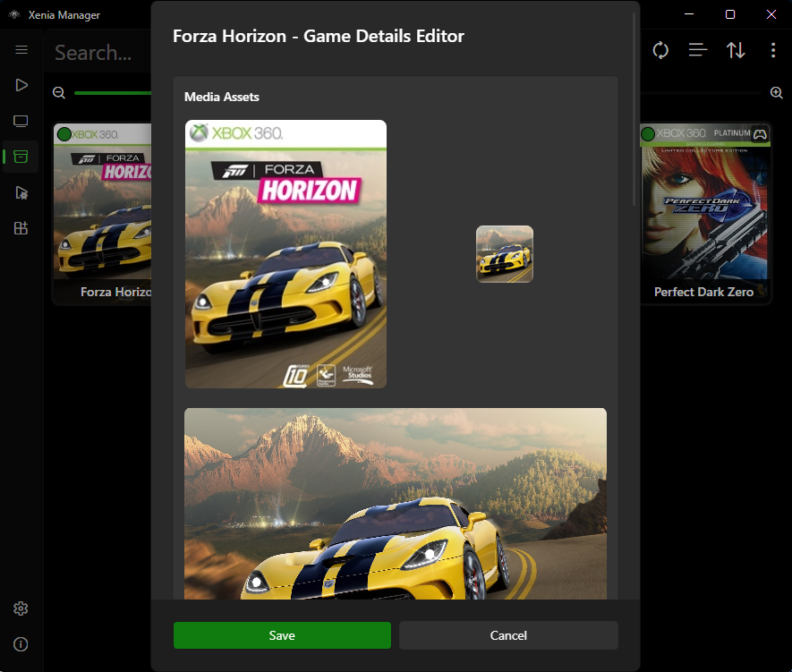Click the green cover size zoom slider
This screenshot has width=792, height=672.
112,93
